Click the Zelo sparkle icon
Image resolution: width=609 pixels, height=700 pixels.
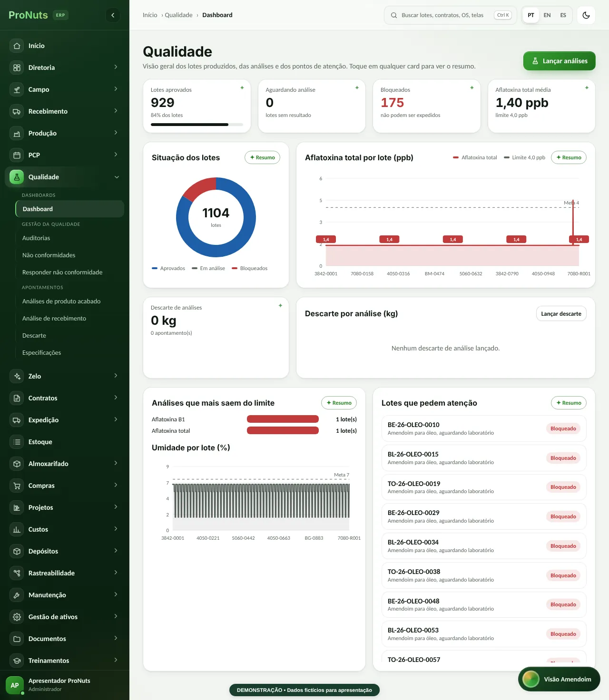click(17, 376)
